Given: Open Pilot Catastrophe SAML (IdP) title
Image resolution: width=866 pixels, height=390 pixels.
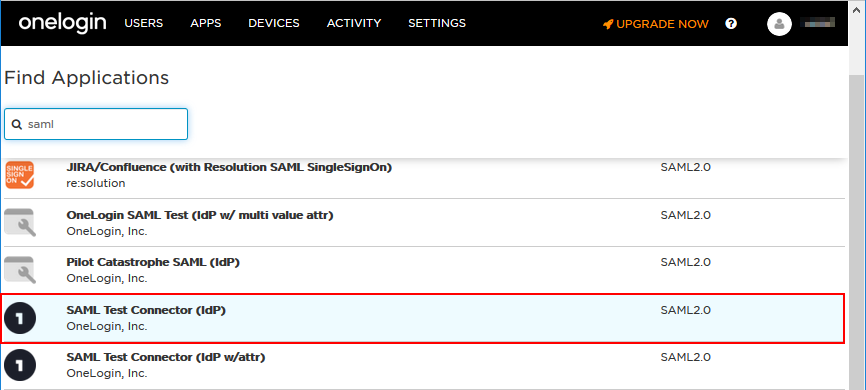Looking at the screenshot, I should 153,262.
